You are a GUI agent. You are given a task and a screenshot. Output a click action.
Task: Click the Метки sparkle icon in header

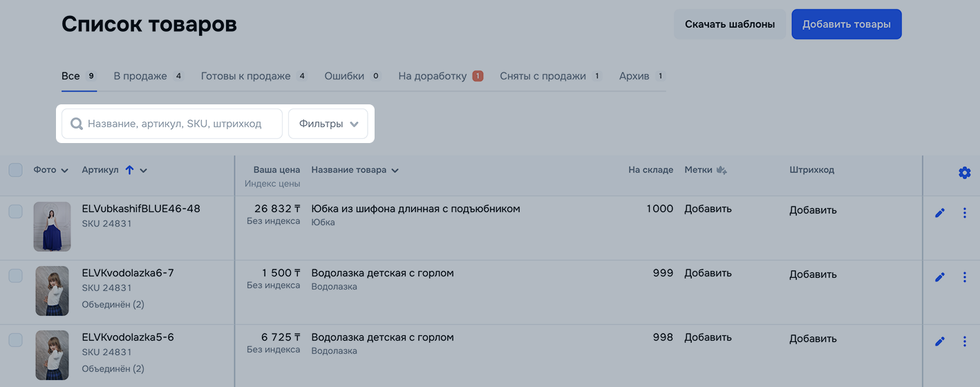point(722,170)
